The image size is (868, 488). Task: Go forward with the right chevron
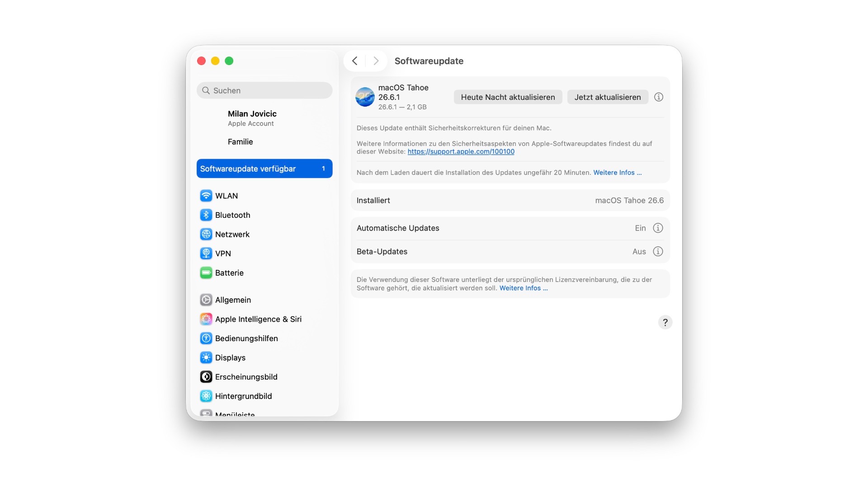tap(376, 61)
